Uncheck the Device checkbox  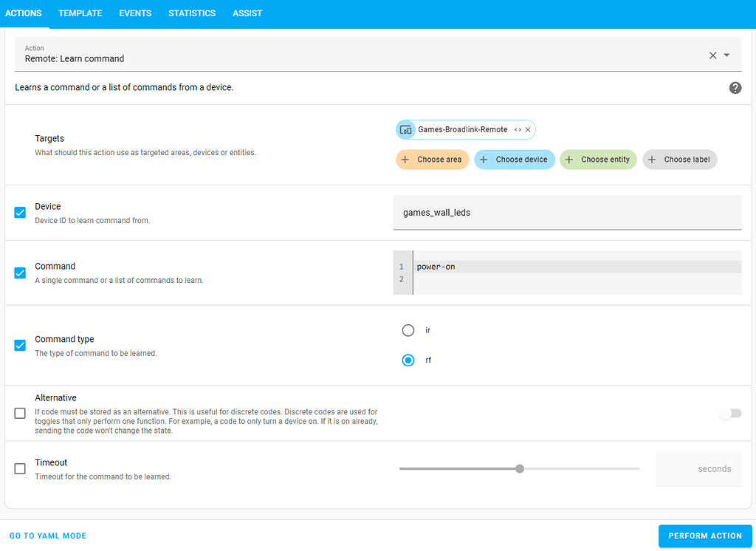20,213
